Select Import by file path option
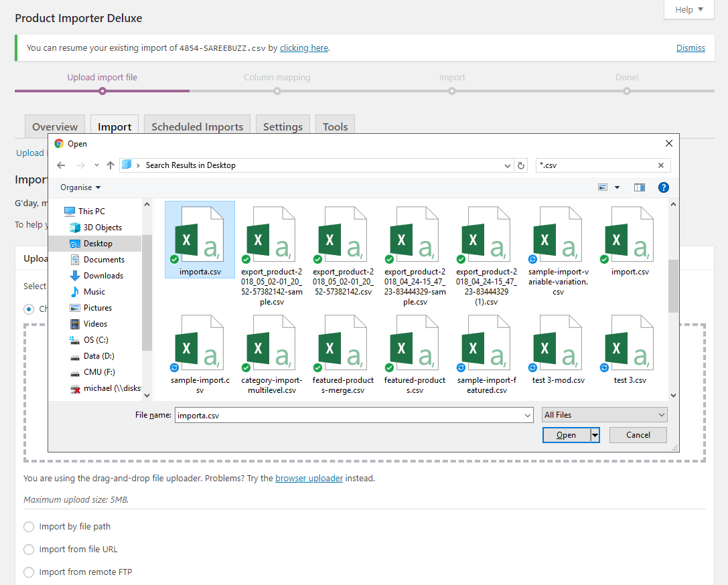The image size is (728, 585). tap(29, 527)
